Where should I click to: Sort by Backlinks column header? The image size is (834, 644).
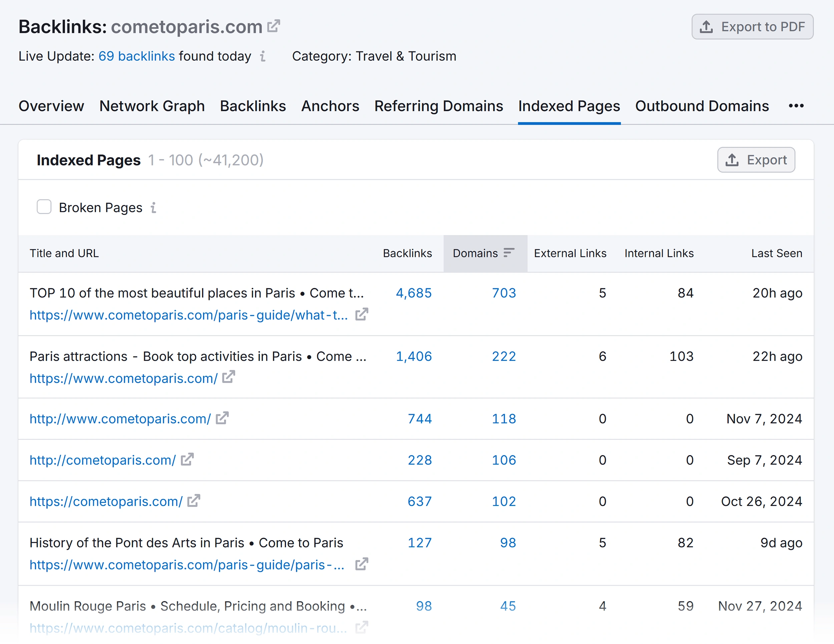[407, 253]
